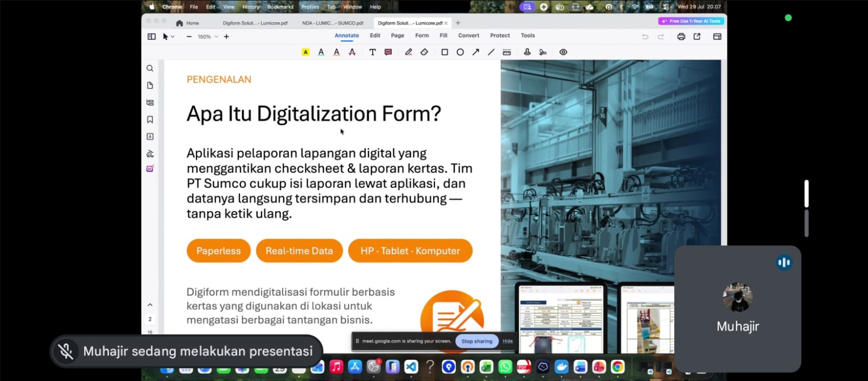Select the Stamp tool
Screen dimensions: 868x381
point(527,52)
